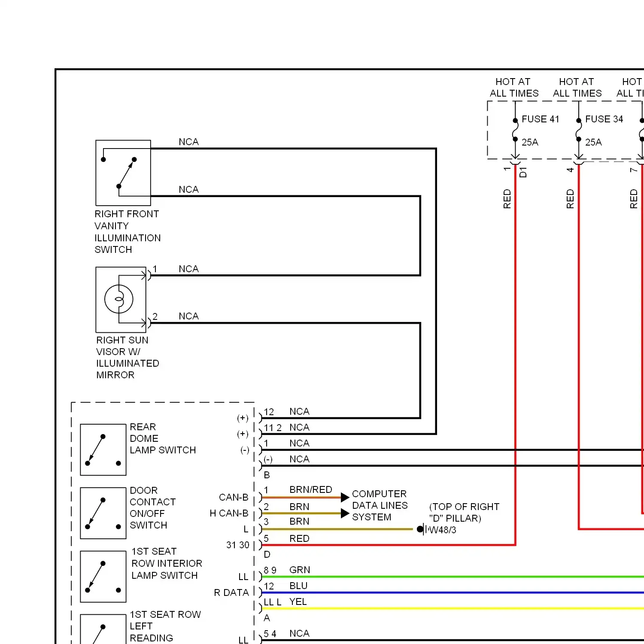The height and width of the screenshot is (644, 644).
Task: Click the blue wire at pin 12
Action: point(453,593)
